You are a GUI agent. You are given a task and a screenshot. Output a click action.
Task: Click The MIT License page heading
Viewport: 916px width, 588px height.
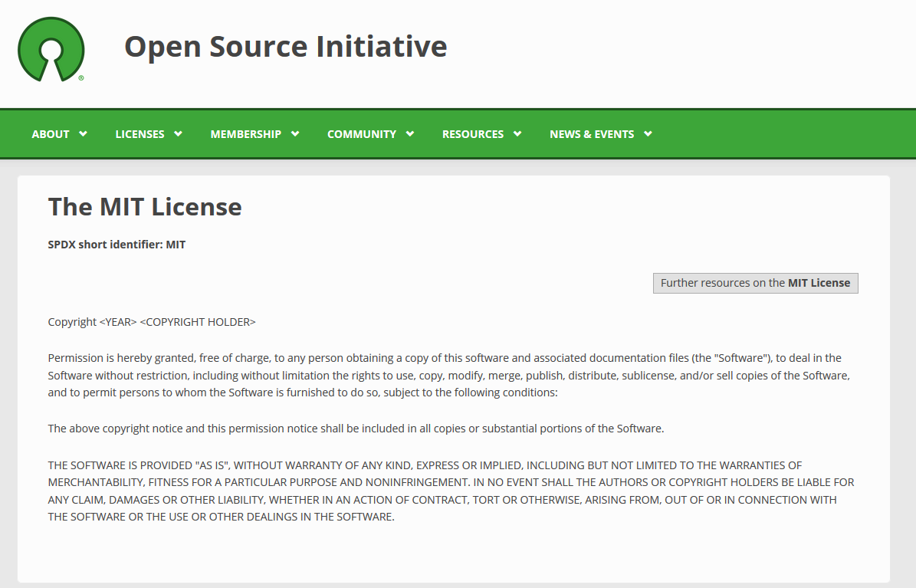(145, 207)
